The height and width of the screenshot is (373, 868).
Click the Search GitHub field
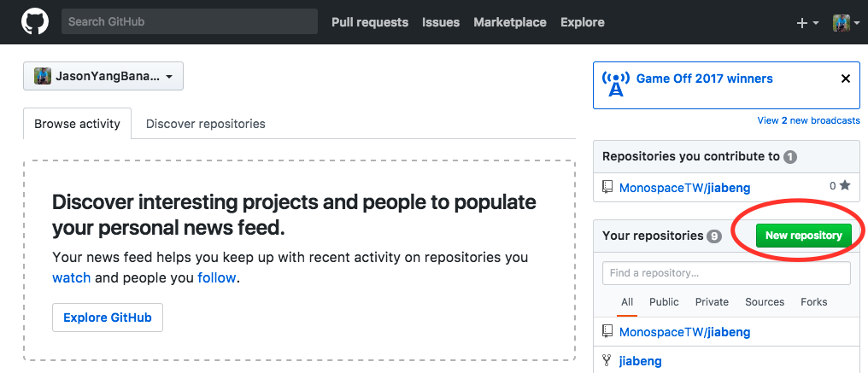189,21
